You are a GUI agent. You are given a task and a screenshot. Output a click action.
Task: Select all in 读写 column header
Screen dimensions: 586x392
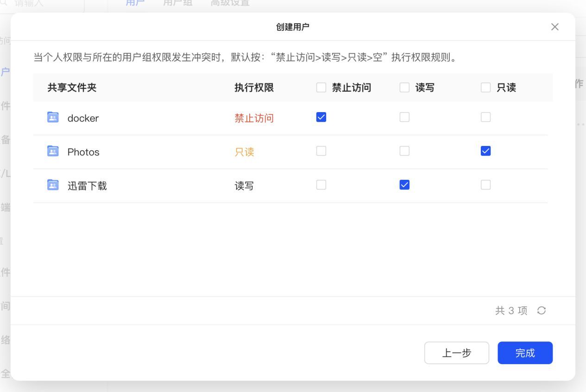coord(404,88)
